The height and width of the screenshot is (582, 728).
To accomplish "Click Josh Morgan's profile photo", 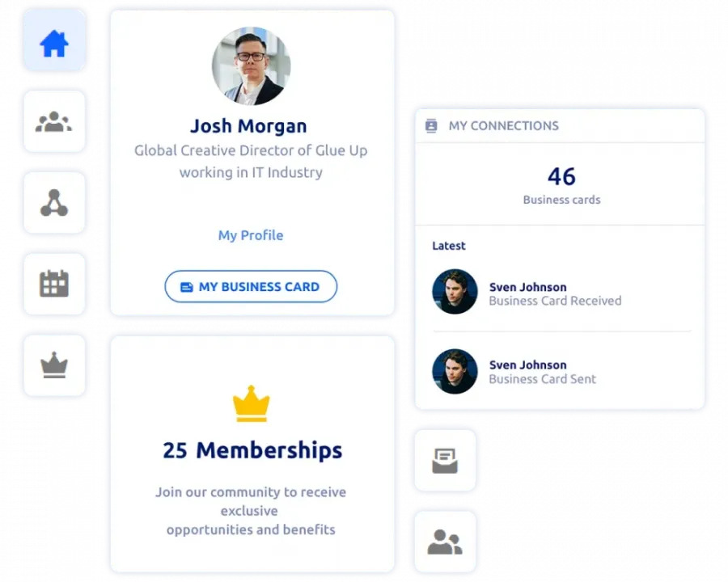I will click(x=251, y=66).
